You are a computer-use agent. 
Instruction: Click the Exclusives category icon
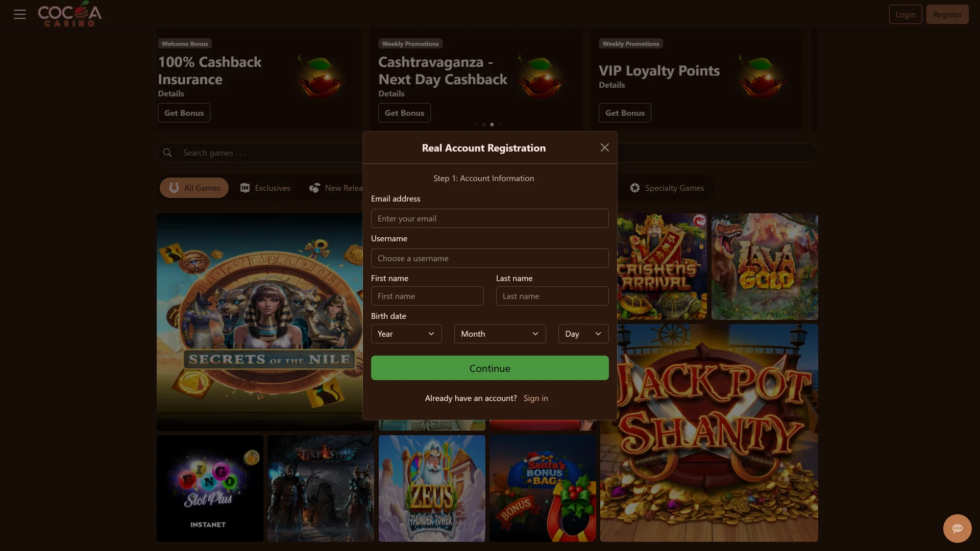pyautogui.click(x=245, y=188)
